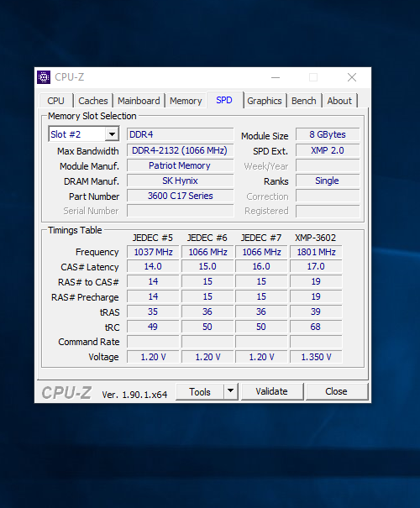
Task: Click the 1.350 V voltage cell
Action: pos(316,357)
